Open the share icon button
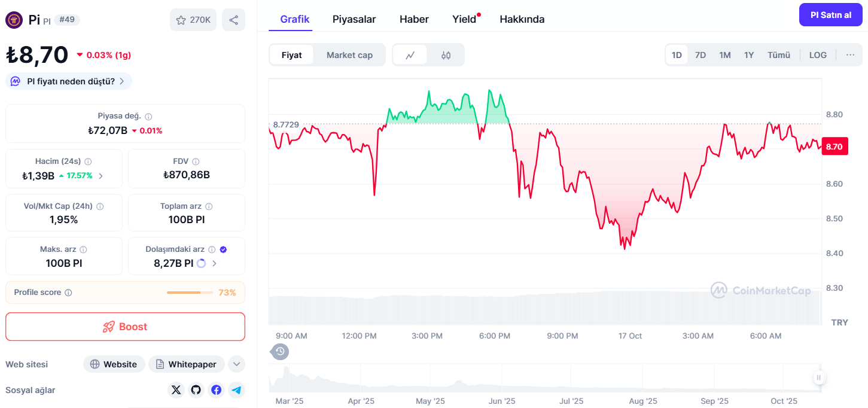The height and width of the screenshot is (408, 868). tap(233, 20)
